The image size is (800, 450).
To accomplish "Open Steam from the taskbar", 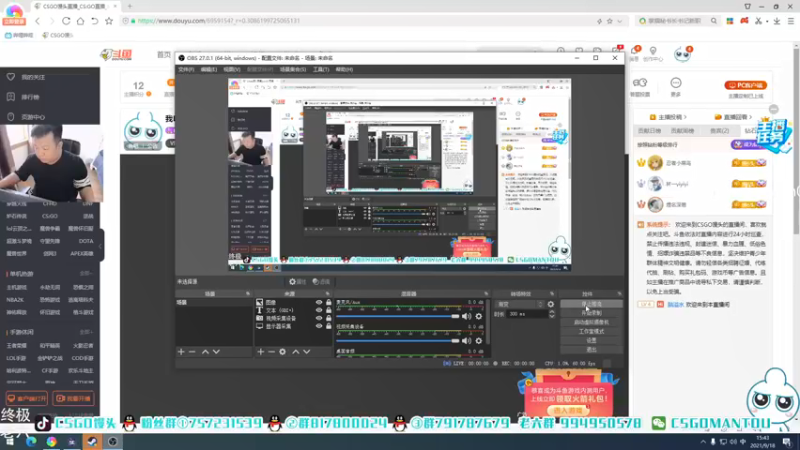I will click(92, 442).
